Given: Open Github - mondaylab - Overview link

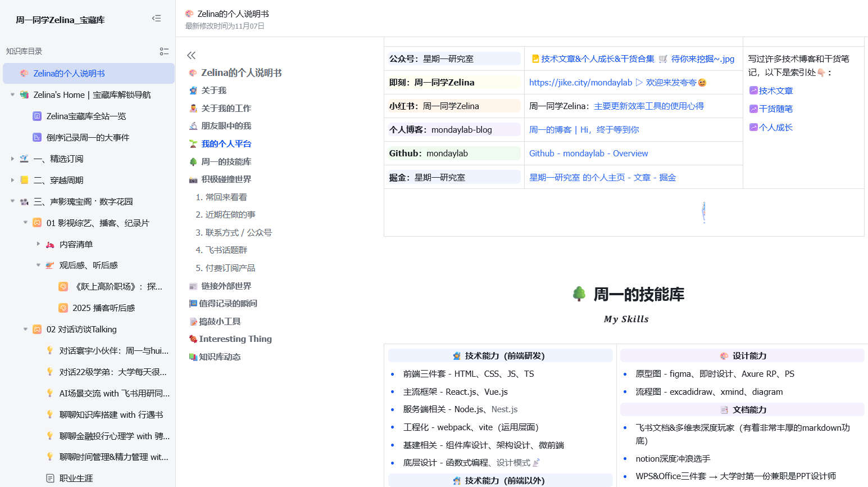Looking at the screenshot, I should (588, 154).
